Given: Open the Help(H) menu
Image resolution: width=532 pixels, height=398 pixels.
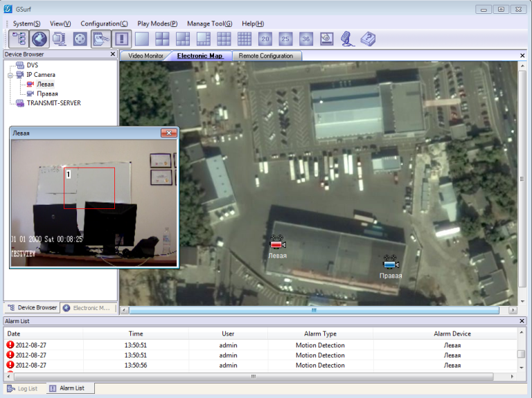Looking at the screenshot, I should 253,24.
